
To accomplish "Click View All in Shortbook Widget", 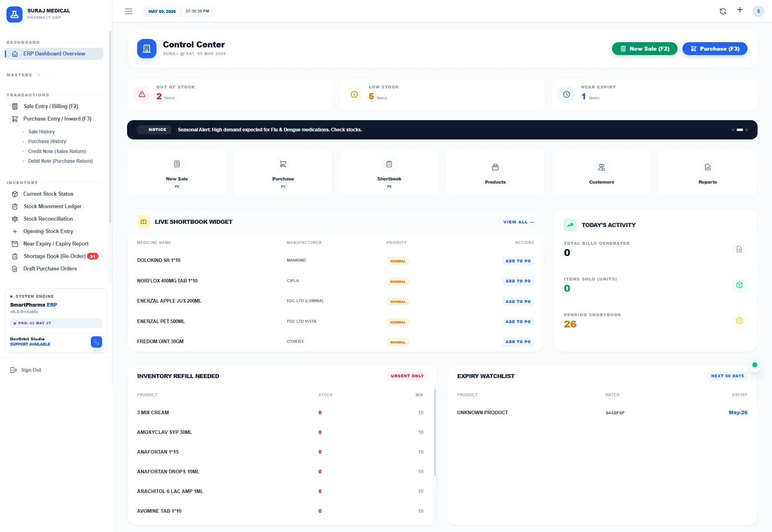I will click(x=518, y=222).
